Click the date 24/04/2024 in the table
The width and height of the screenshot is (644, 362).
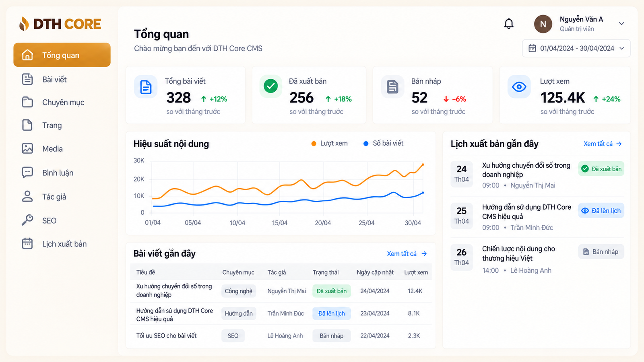(x=375, y=291)
